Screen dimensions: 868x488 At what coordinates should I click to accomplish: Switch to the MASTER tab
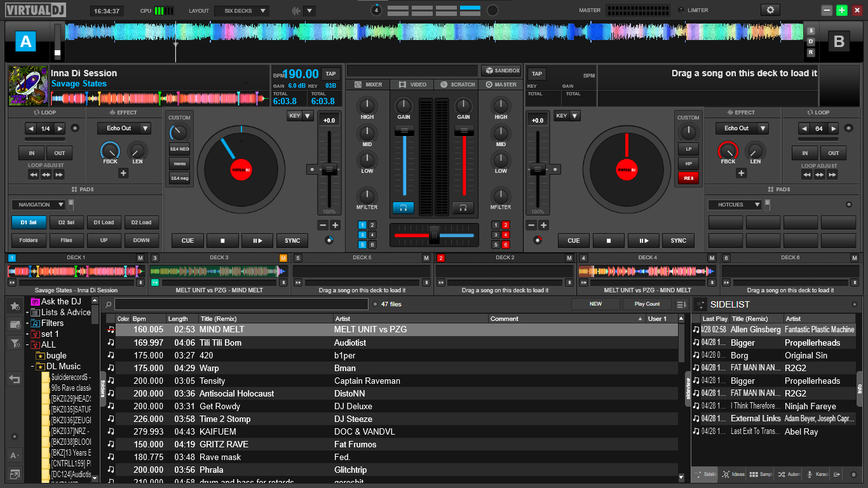[500, 85]
